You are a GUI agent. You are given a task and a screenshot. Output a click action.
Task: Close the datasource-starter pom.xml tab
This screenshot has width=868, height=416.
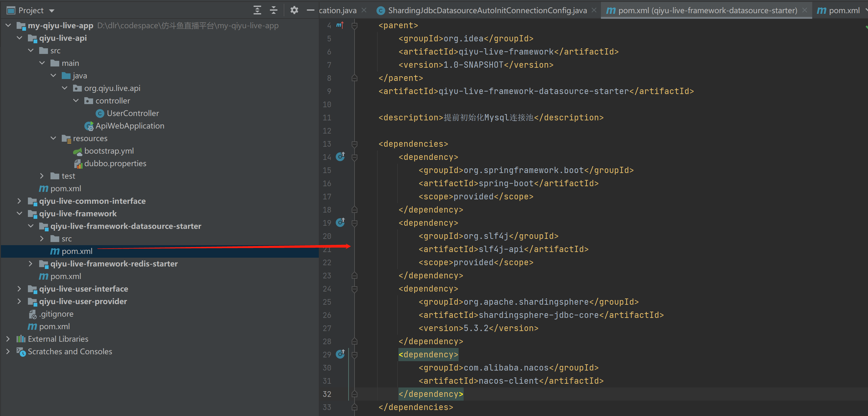point(805,10)
